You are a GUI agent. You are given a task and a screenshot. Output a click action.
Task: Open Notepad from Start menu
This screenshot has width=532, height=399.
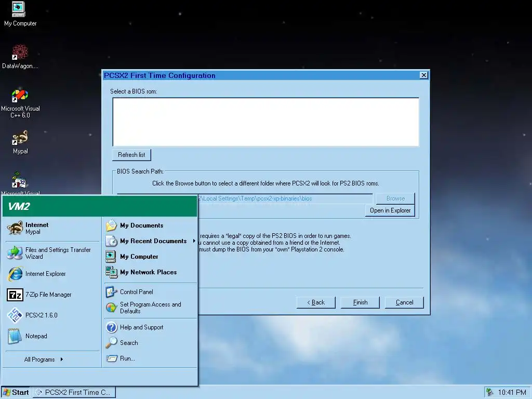pyautogui.click(x=52, y=336)
